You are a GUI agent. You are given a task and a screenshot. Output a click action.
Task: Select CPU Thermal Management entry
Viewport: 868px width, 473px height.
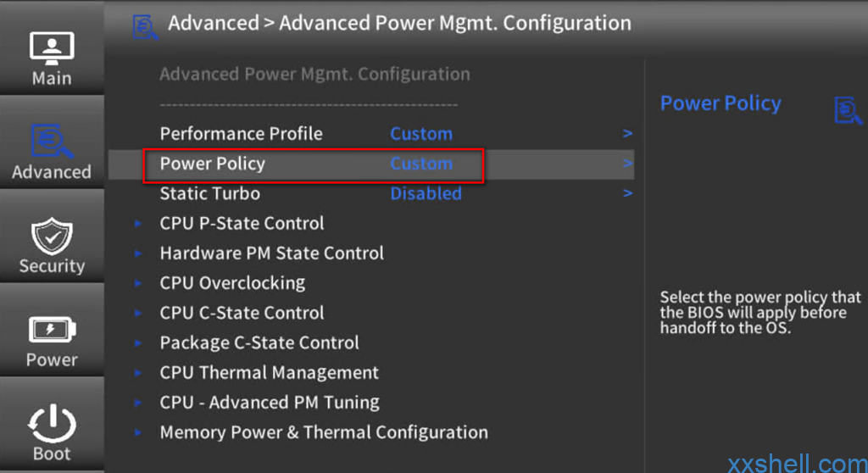pos(269,373)
